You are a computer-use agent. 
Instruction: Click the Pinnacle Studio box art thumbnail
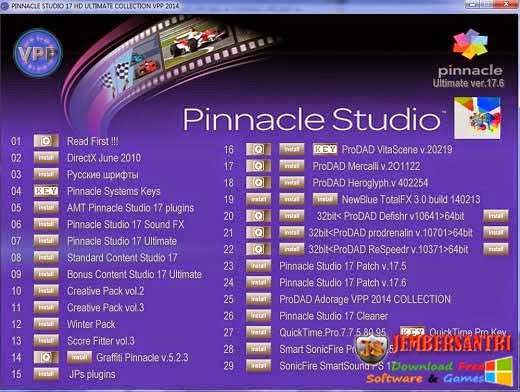pyautogui.click(x=477, y=118)
